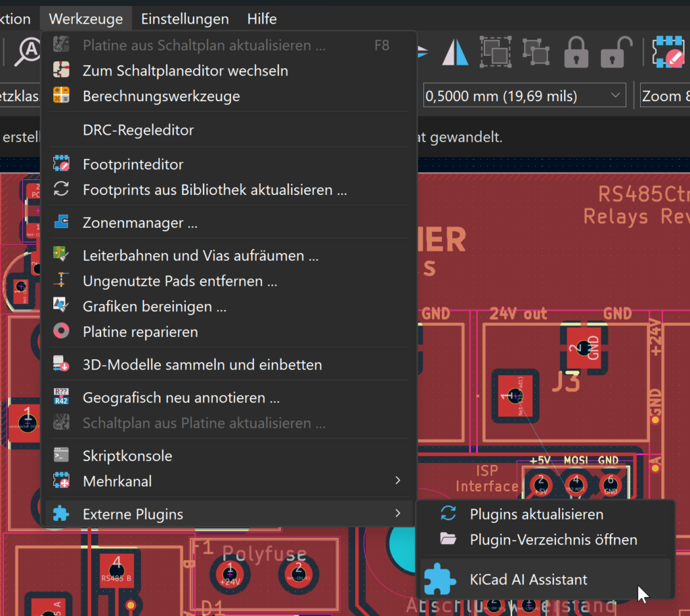Click the ISP Interface label on board

click(487, 479)
